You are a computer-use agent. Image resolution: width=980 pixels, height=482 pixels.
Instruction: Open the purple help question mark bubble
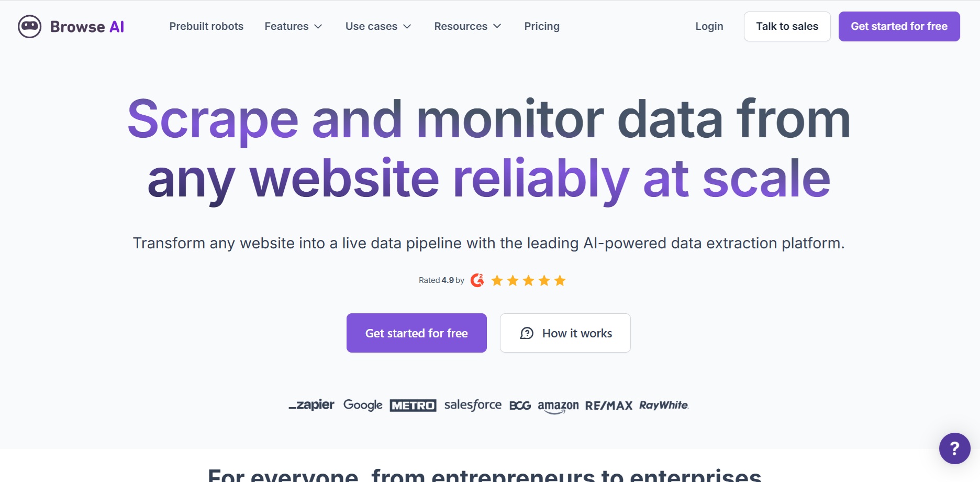tap(954, 448)
